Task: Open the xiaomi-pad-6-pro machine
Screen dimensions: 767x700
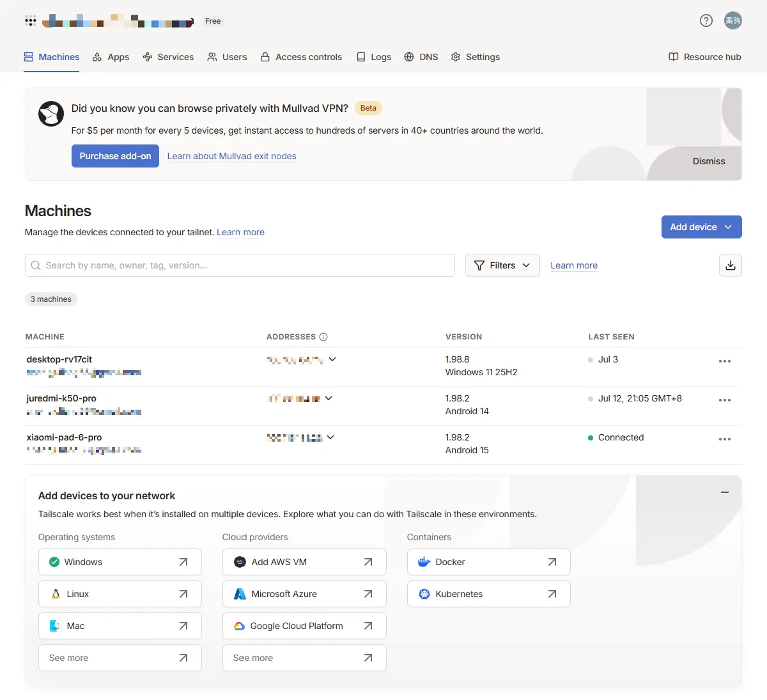Action: (x=64, y=437)
